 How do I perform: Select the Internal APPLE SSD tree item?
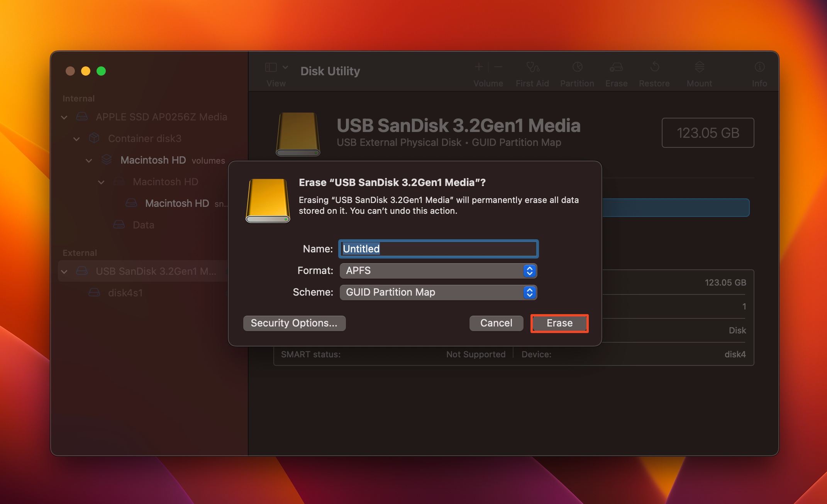point(146,116)
